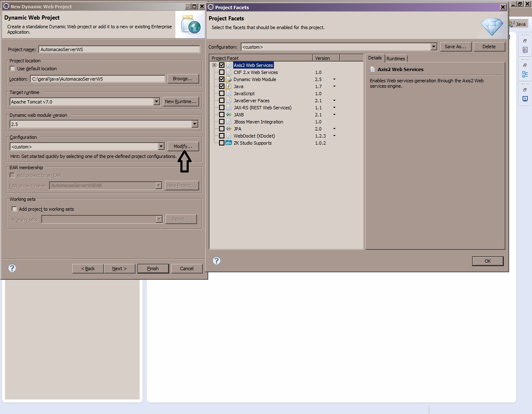Switch to the Runtimes tab

click(x=396, y=59)
